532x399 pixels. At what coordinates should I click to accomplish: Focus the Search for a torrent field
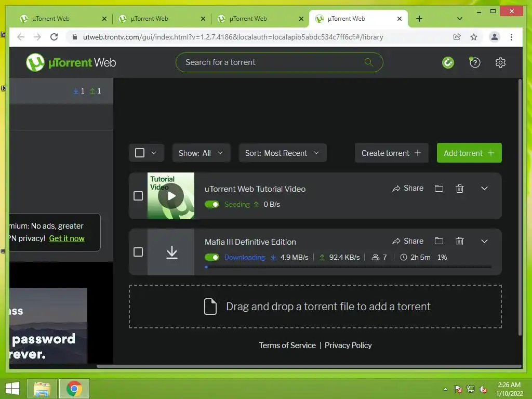pyautogui.click(x=279, y=62)
